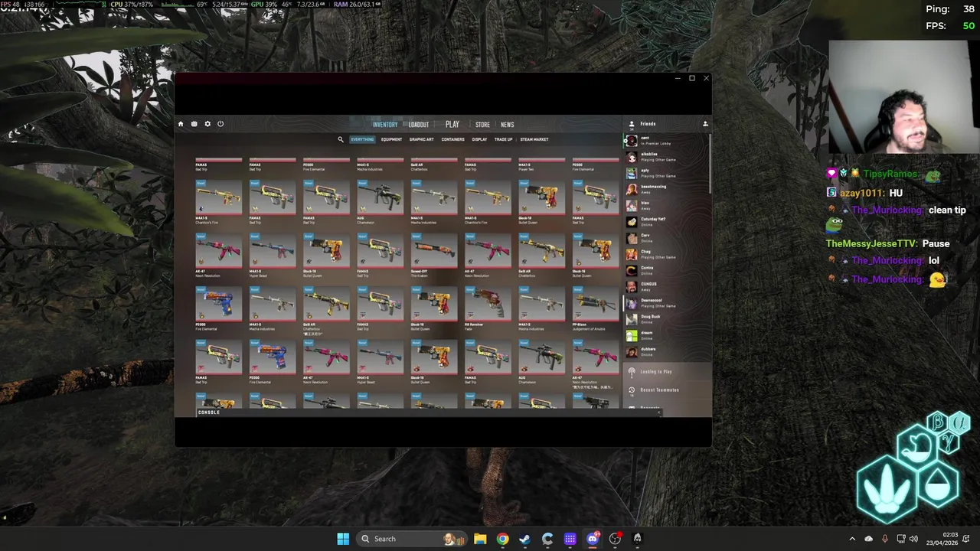Select friend Caturday Yet? in the list

[x=665, y=222]
